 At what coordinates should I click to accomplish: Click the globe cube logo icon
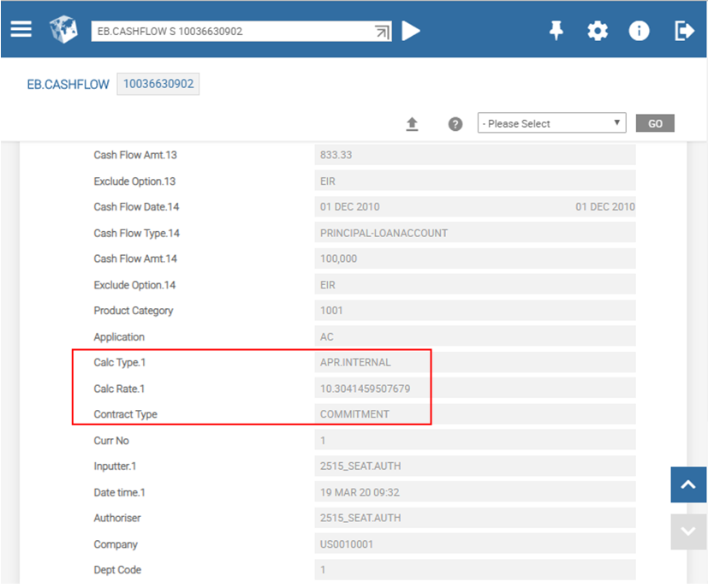pyautogui.click(x=63, y=30)
